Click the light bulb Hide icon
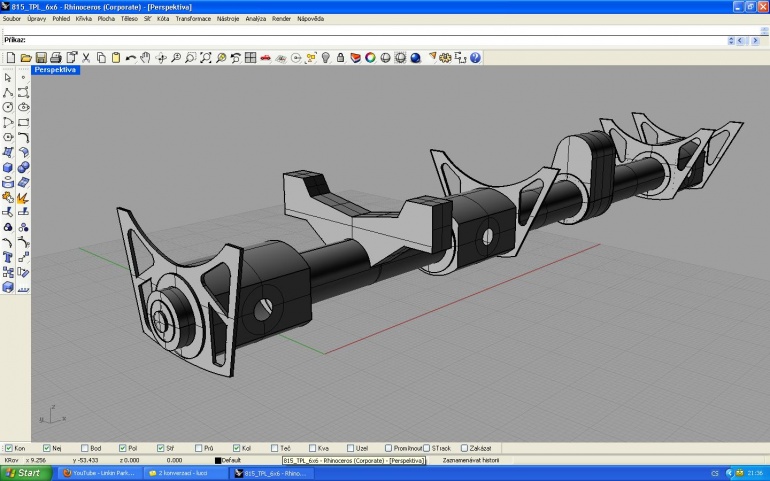 tap(326, 58)
